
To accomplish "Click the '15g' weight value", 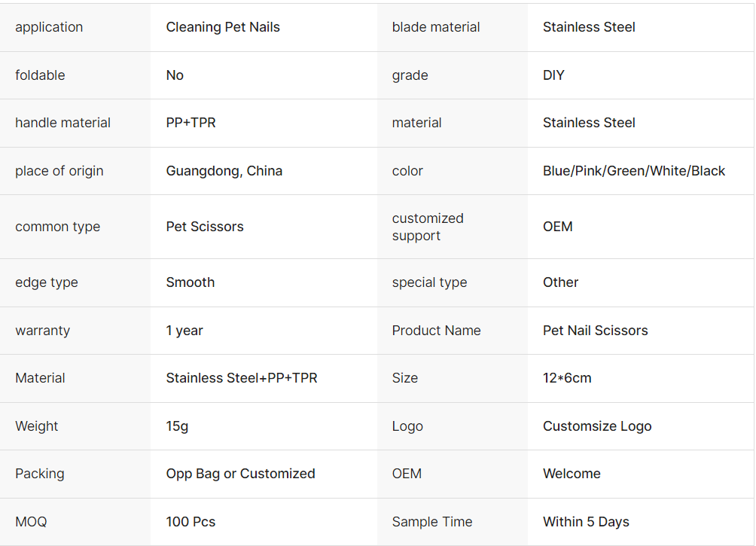I will [x=178, y=426].
